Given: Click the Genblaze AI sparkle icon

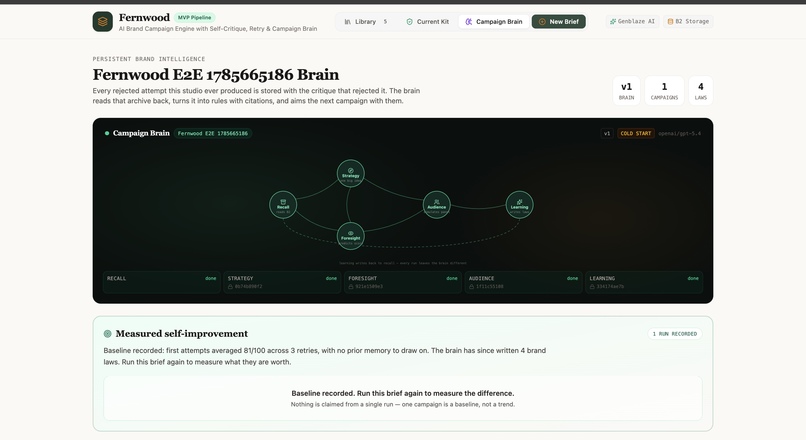Looking at the screenshot, I should pos(613,22).
